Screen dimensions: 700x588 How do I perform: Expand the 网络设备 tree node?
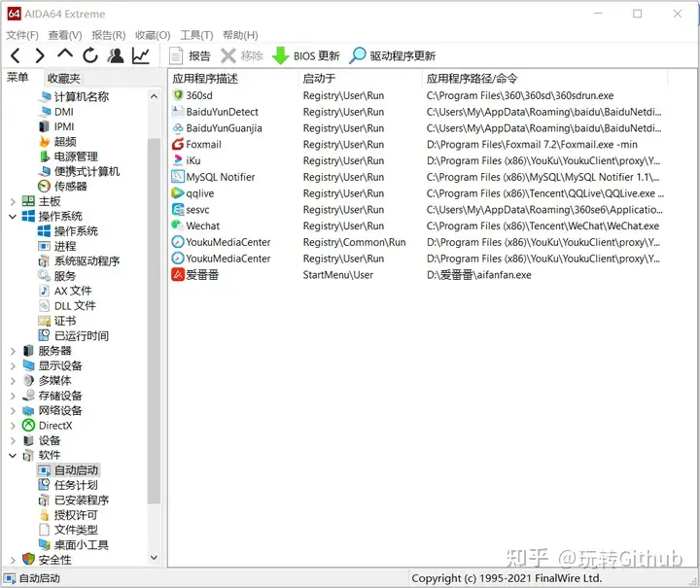tap(13, 411)
